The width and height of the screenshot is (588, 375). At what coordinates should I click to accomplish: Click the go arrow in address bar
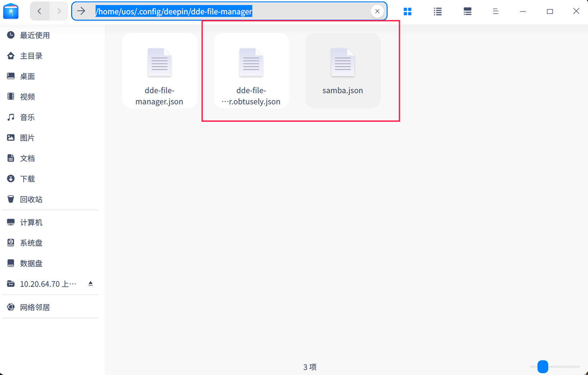pos(81,11)
